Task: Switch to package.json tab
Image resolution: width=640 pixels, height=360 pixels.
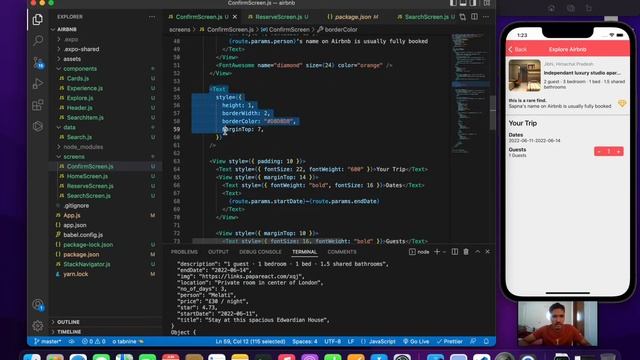Action: (x=352, y=17)
